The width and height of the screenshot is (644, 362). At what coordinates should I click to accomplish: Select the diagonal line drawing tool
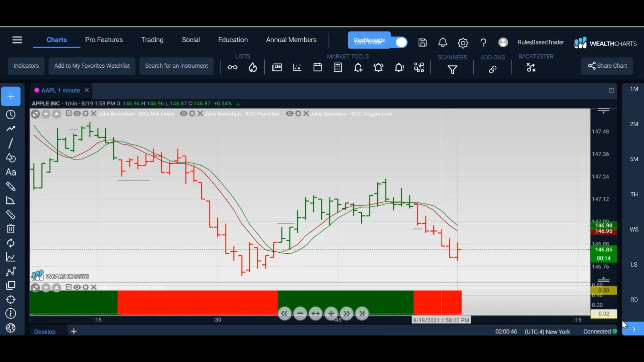(11, 143)
